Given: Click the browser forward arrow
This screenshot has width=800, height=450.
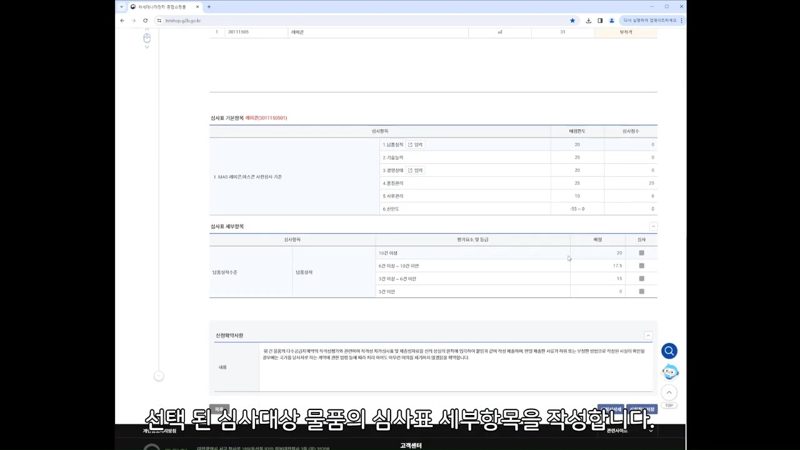Looking at the screenshot, I should (x=134, y=21).
